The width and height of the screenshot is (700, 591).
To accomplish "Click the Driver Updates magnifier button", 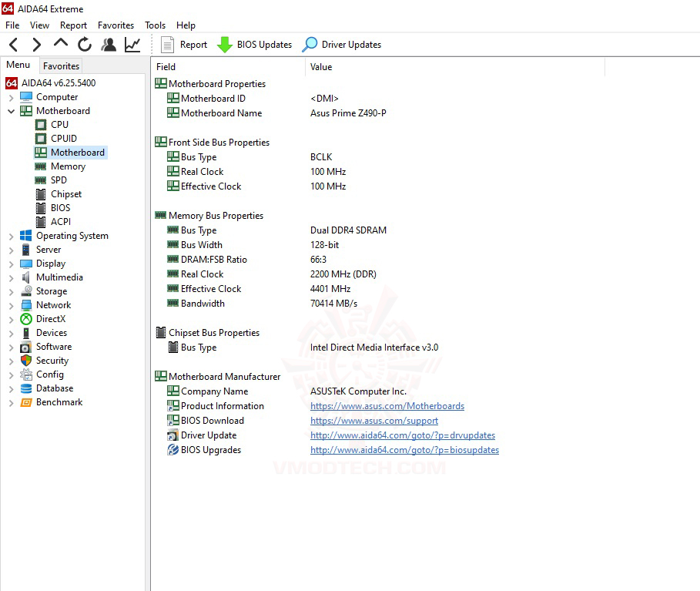I will click(x=342, y=45).
